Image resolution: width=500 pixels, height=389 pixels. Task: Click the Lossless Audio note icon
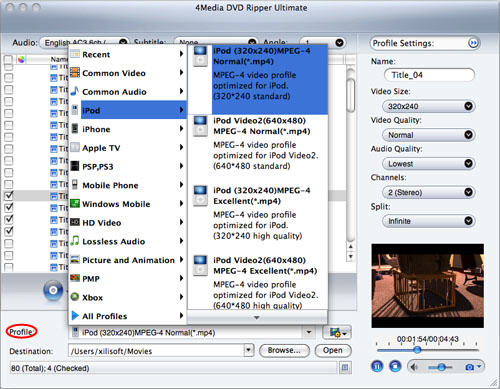click(x=75, y=240)
